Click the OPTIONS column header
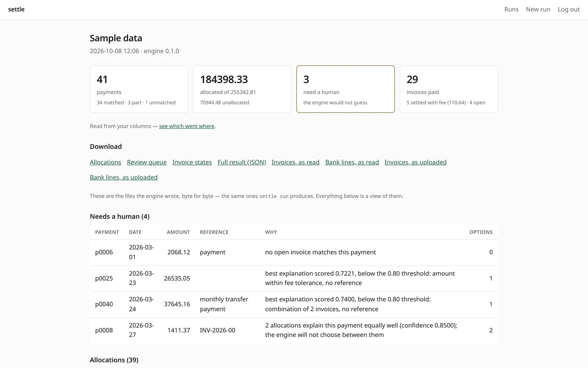Viewport: 588px width, 368px height. point(481,232)
